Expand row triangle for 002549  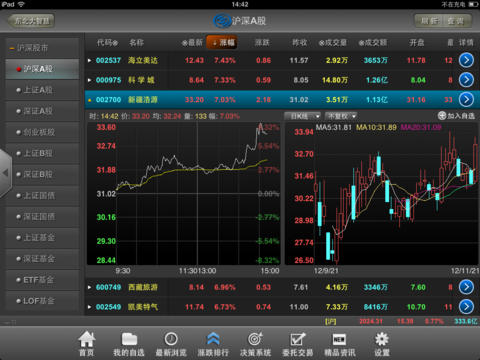coord(89,307)
